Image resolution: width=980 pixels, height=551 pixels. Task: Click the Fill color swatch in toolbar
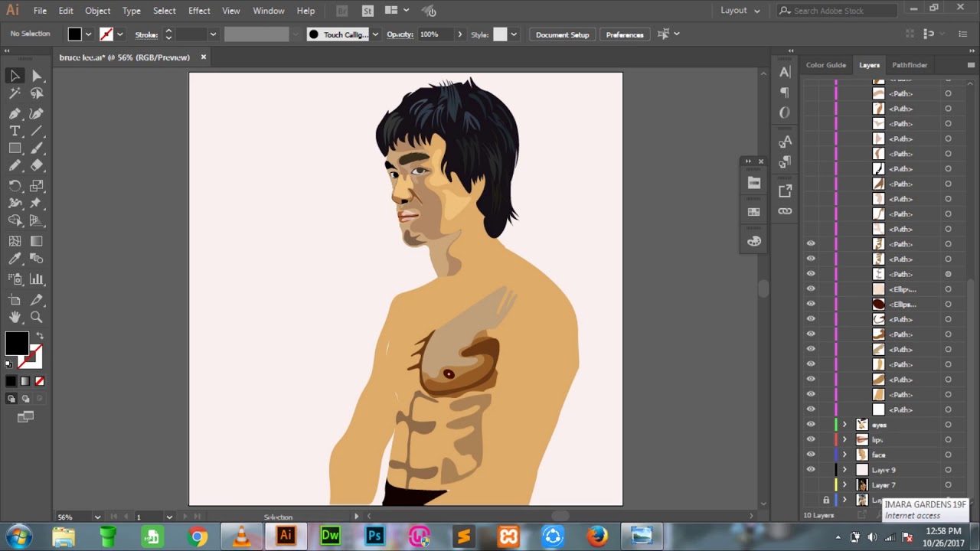click(x=17, y=344)
